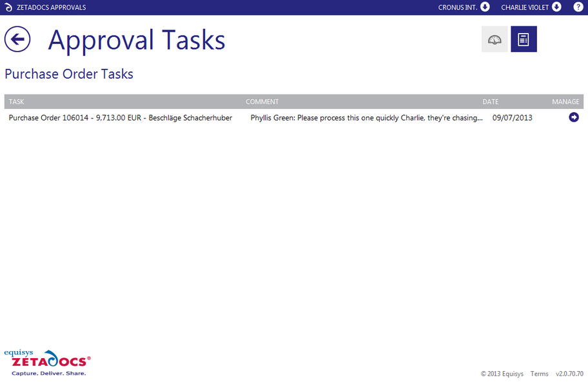Open the manage arrow for Purchase Order 106014
Screen dimensions: 588x382
(573, 117)
